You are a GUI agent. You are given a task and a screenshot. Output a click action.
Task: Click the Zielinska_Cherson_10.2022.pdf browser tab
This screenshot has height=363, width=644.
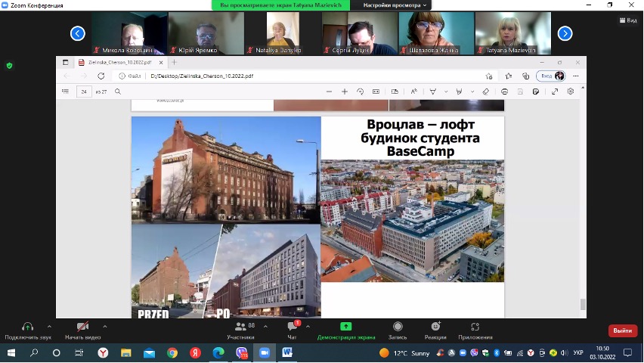[119, 63]
